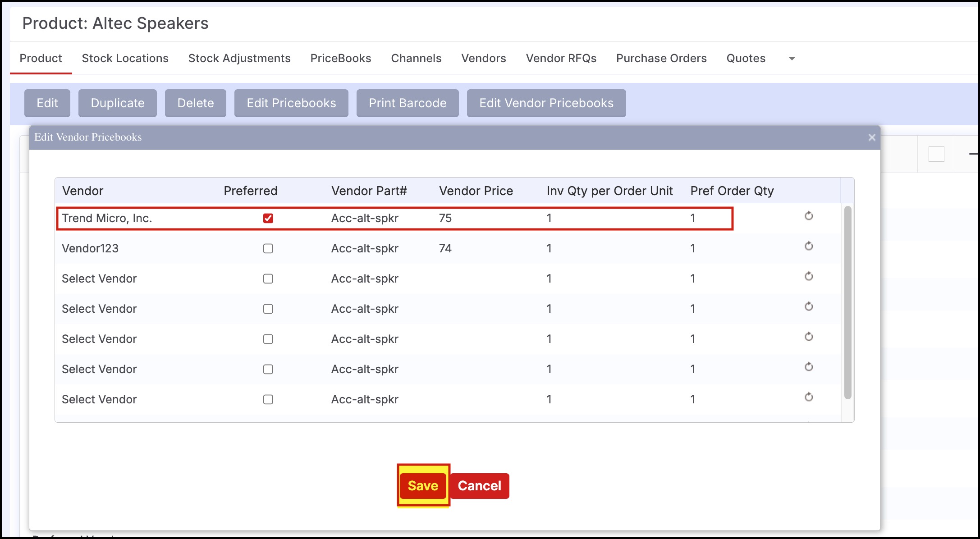This screenshot has width=980, height=539.
Task: Edit the vendor price value 75
Action: pyautogui.click(x=445, y=218)
